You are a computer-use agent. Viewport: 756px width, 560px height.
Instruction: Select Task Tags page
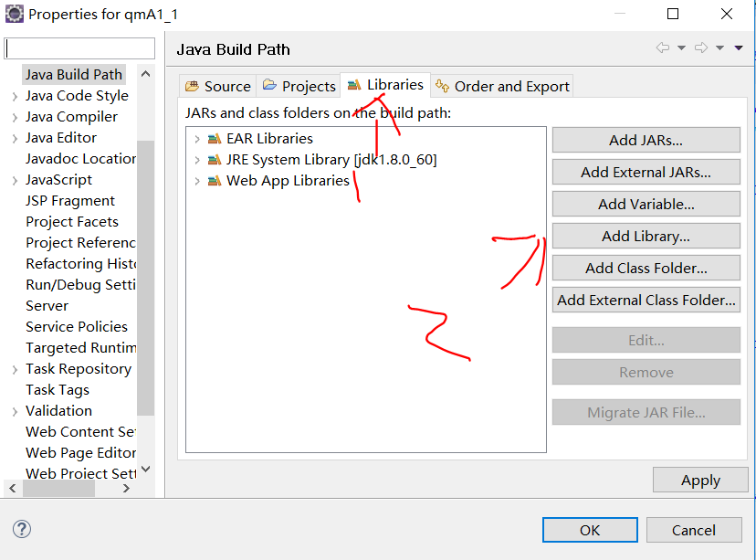[x=58, y=390]
